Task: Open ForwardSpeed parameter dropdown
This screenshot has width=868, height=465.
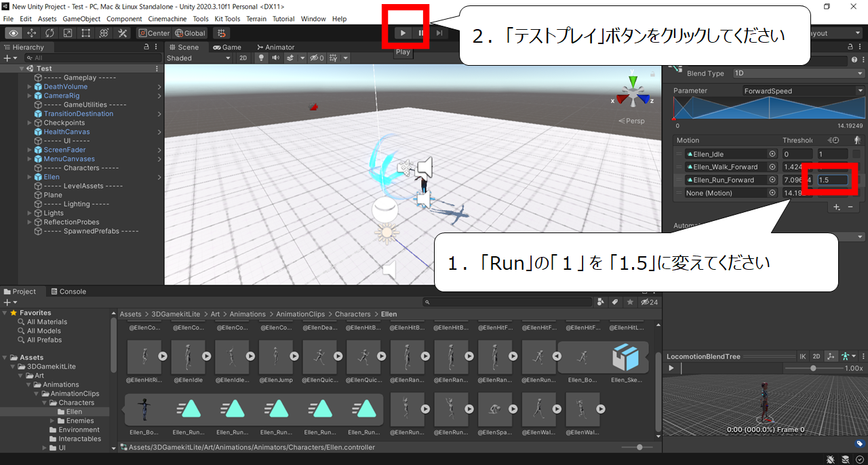Action: point(804,91)
